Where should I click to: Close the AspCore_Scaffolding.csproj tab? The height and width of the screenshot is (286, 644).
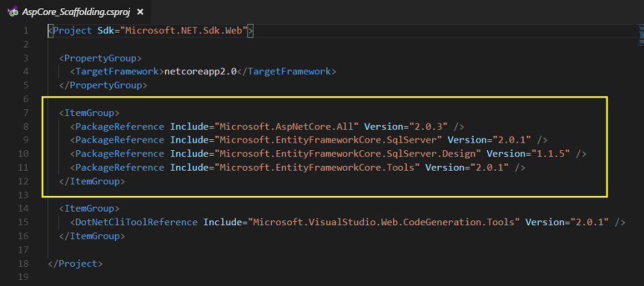140,12
